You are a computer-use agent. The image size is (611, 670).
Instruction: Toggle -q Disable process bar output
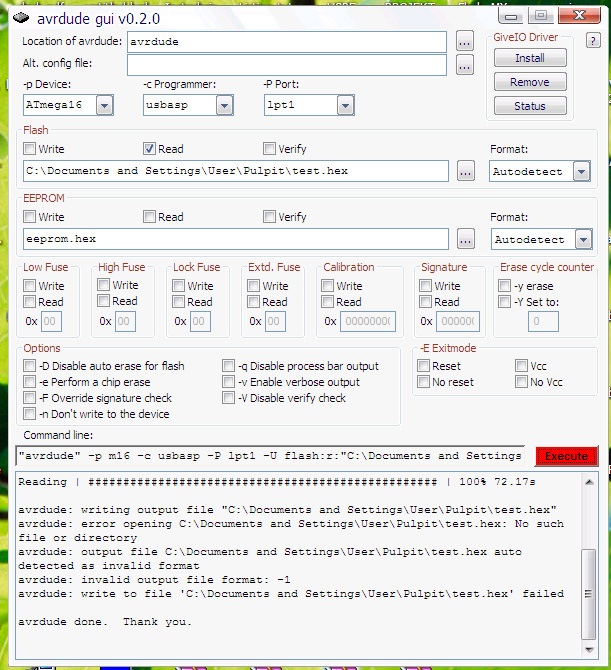click(229, 366)
